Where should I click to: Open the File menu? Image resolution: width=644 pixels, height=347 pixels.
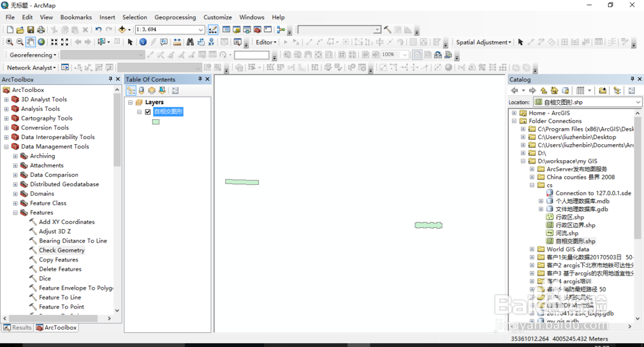pos(10,17)
